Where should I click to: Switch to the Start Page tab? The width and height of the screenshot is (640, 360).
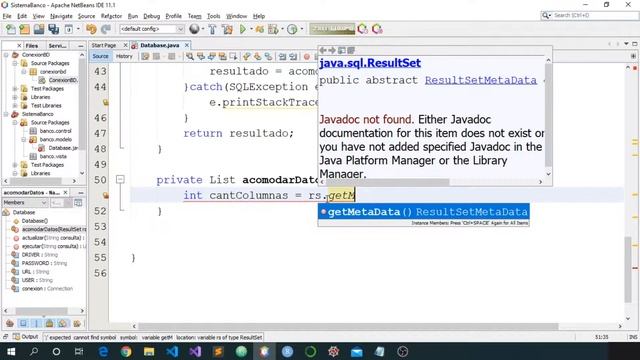(x=104, y=45)
